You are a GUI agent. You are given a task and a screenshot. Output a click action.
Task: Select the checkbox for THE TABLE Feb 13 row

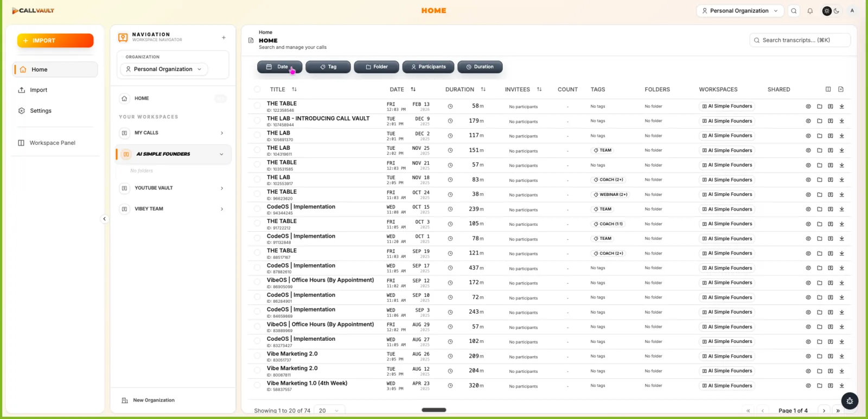[257, 106]
